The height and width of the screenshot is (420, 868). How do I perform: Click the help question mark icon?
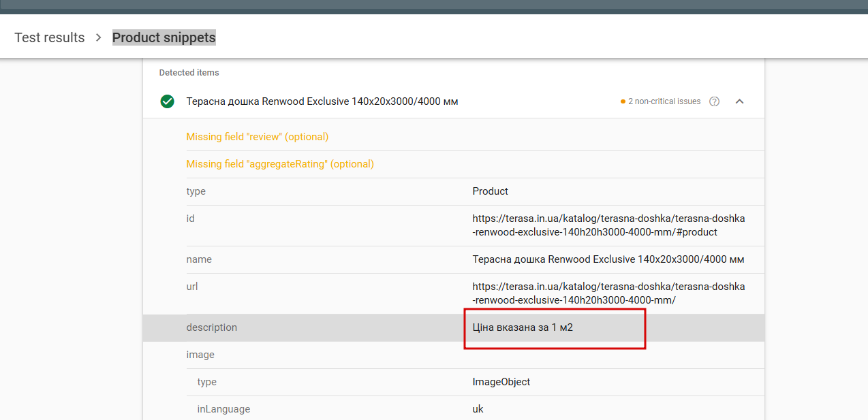714,101
